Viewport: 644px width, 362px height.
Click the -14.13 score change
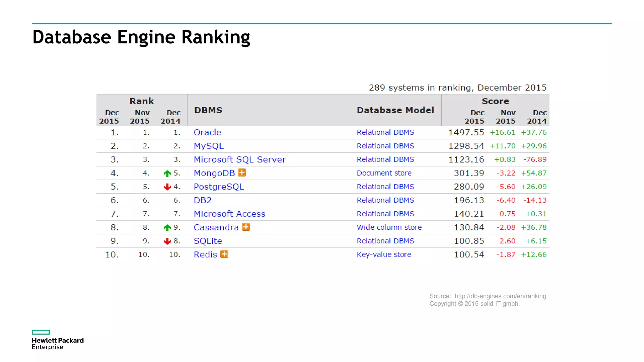(535, 200)
